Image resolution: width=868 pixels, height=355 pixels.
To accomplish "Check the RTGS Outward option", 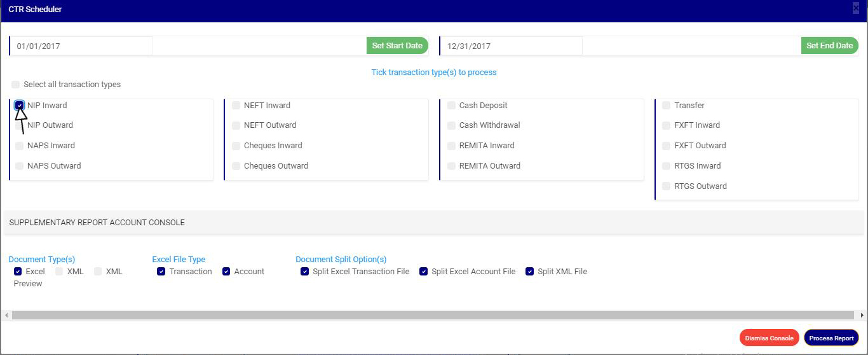I will 667,186.
